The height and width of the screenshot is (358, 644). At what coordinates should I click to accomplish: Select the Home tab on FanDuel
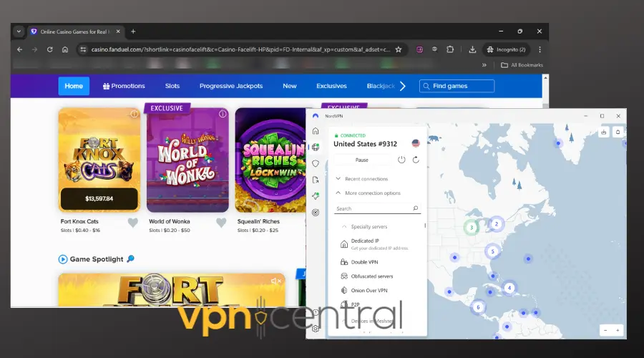(x=74, y=86)
